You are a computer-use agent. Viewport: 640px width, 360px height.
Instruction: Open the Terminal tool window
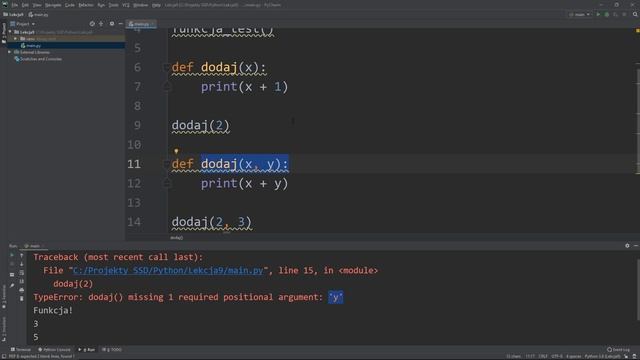point(20,349)
